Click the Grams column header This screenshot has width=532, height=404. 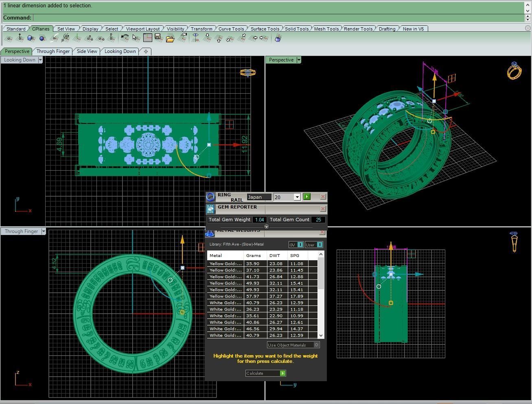pos(256,256)
